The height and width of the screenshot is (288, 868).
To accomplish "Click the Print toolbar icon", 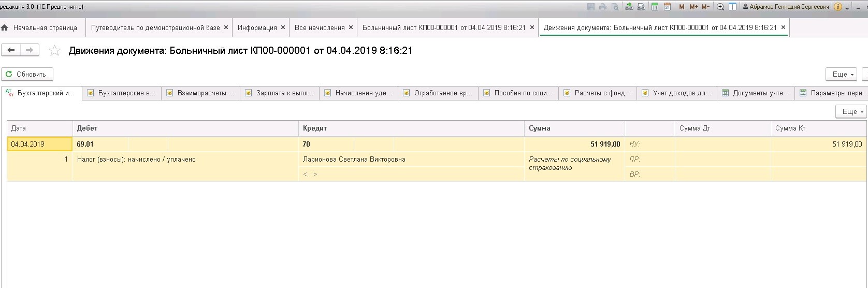I will click(x=603, y=7).
